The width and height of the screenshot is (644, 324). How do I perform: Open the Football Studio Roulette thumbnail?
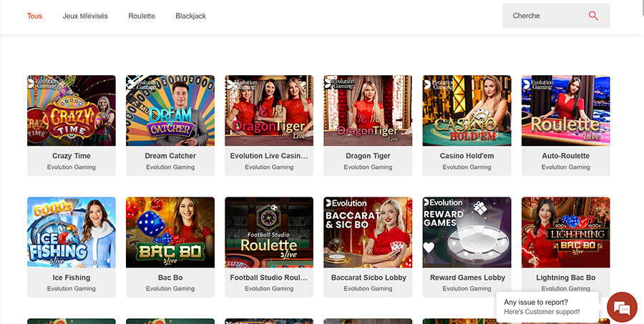(269, 232)
